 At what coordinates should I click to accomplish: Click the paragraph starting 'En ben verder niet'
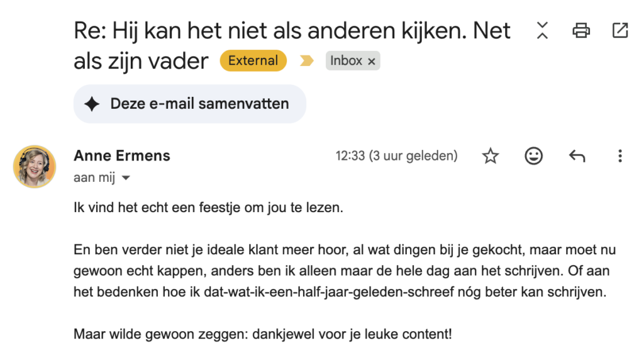(345, 271)
